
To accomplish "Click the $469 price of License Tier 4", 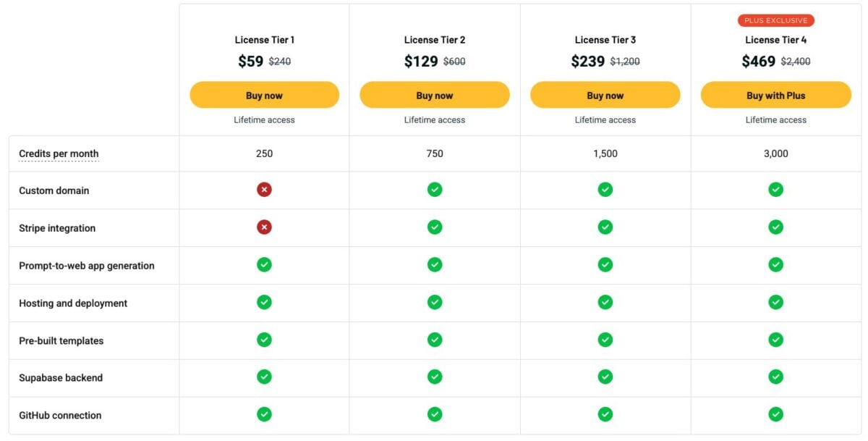I will click(758, 62).
